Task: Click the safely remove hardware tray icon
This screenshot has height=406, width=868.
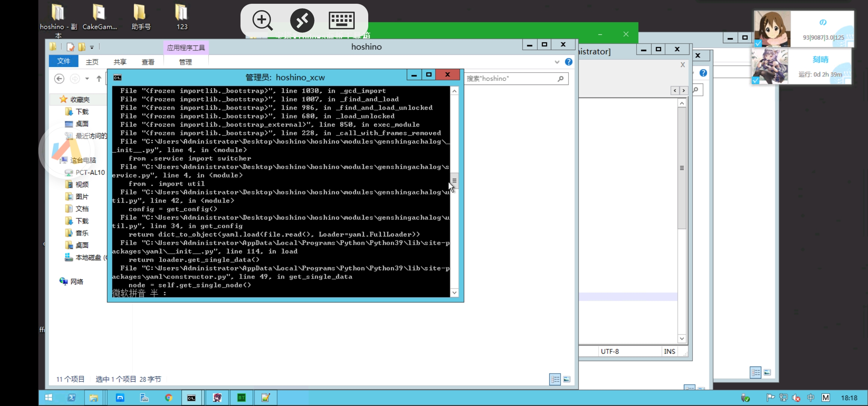Action: click(x=746, y=398)
